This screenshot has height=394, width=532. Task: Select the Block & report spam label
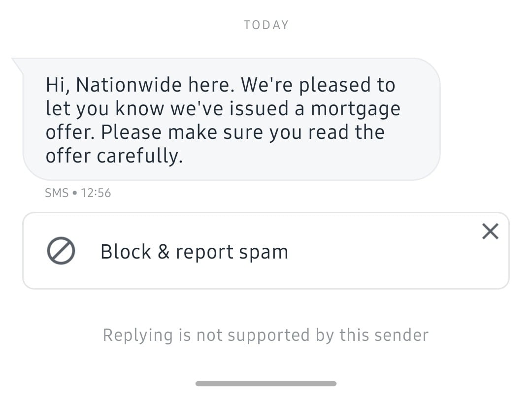point(194,252)
